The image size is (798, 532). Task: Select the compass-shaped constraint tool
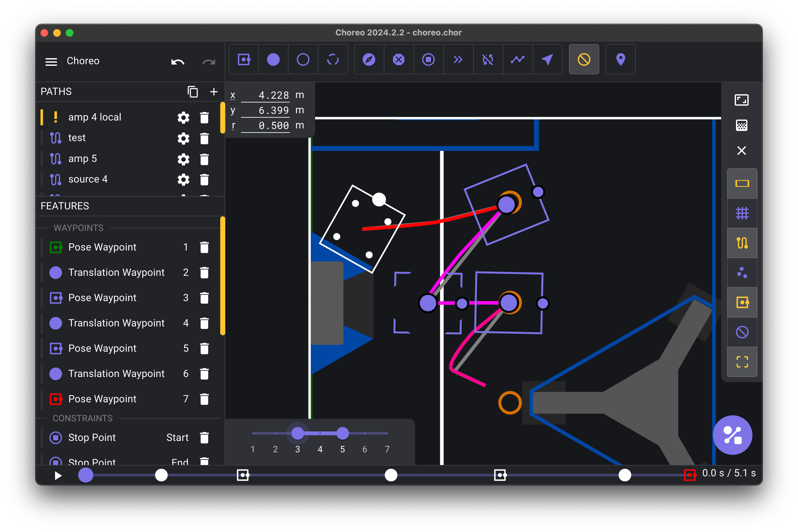click(369, 60)
